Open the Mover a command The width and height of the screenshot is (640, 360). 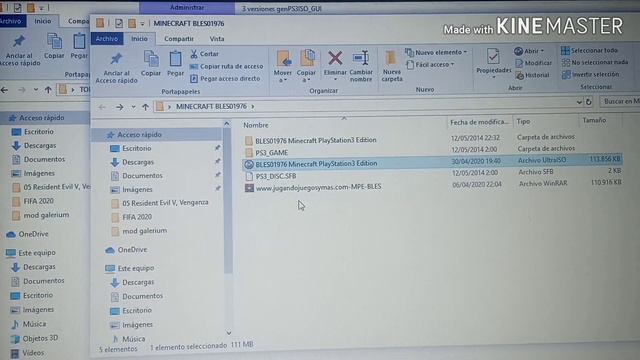pyautogui.click(x=282, y=66)
